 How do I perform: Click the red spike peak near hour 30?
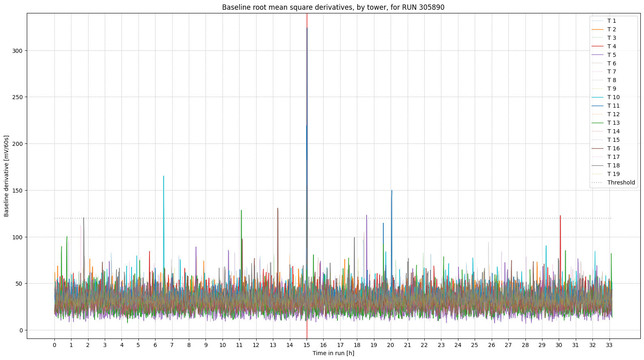(x=560, y=216)
